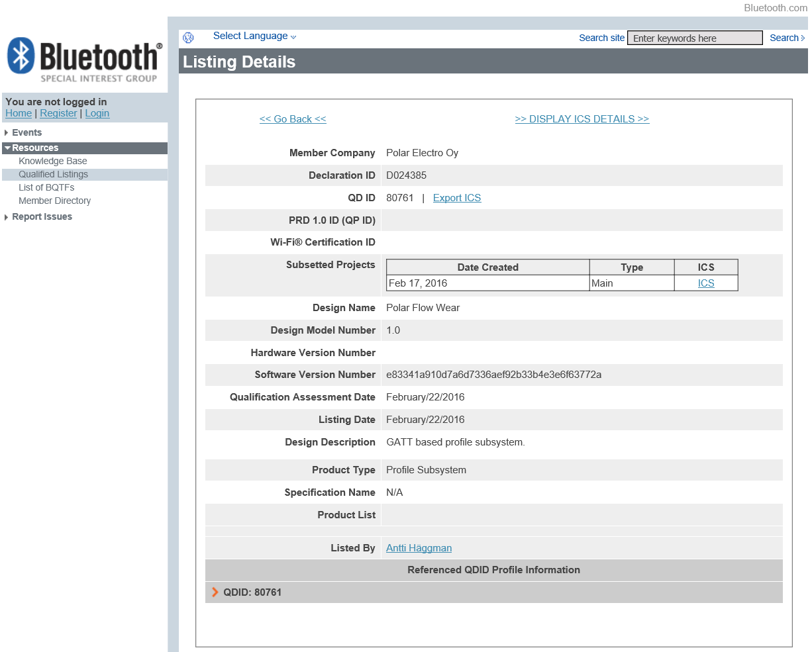This screenshot has height=652, width=812.
Task: Click the software version hash value
Action: pyautogui.click(x=494, y=375)
